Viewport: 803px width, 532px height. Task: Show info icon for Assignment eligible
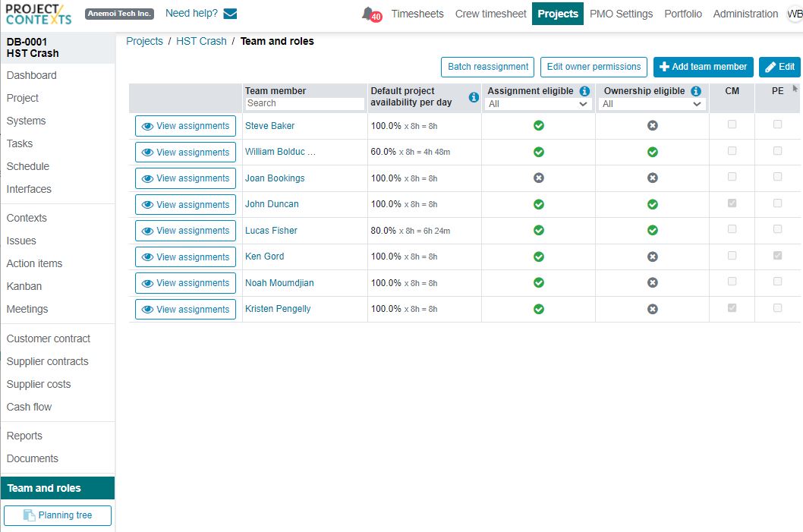tap(584, 90)
